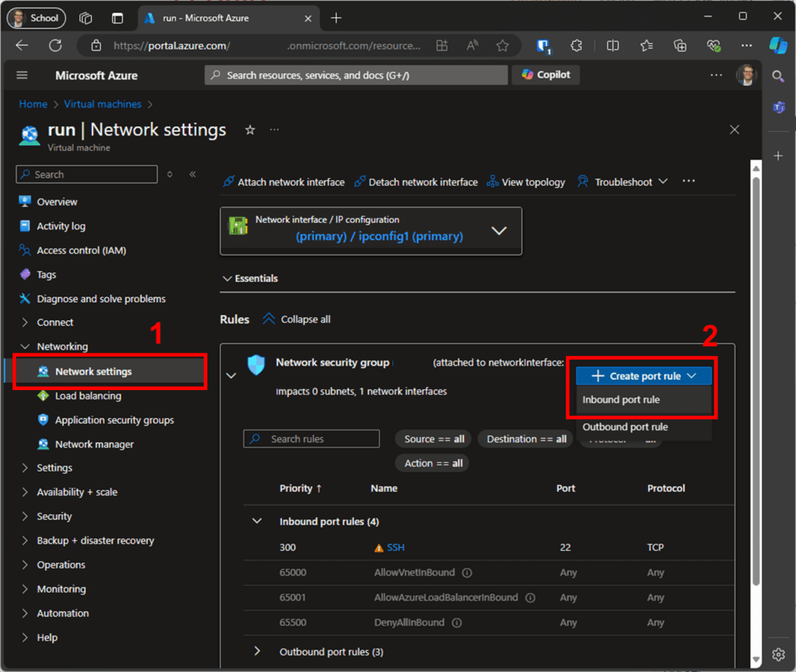Viewport: 796px width, 672px height.
Task: Click the SSH warning icon on rule 300
Action: click(379, 547)
